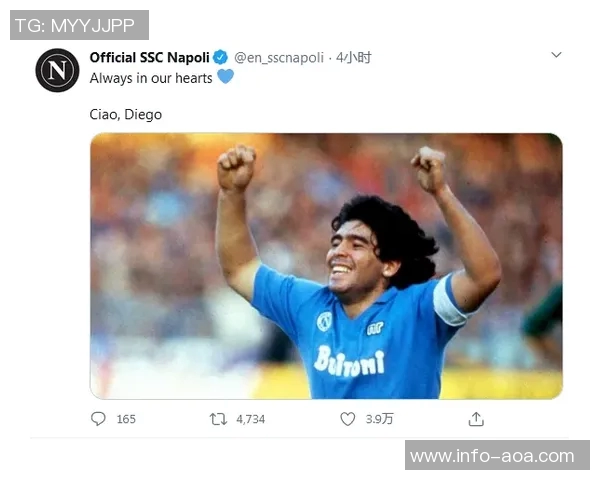The width and height of the screenshot is (600, 480).
Task: Click 'Always in our hearts' text
Action: [x=151, y=78]
